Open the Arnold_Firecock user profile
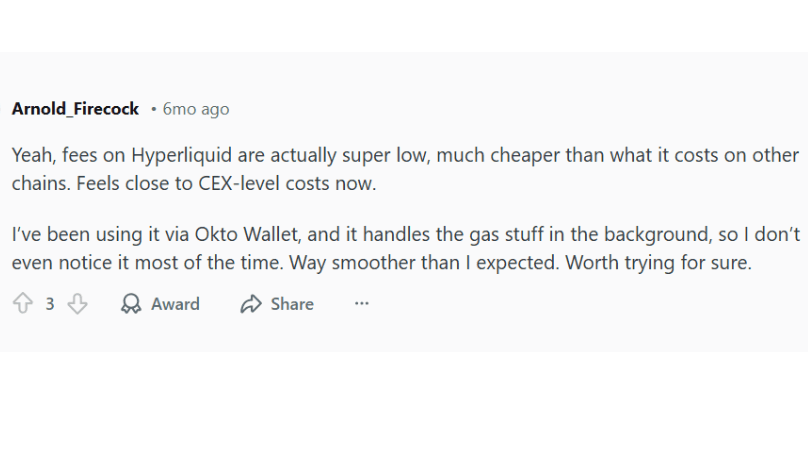The image size is (808, 454). [x=75, y=109]
